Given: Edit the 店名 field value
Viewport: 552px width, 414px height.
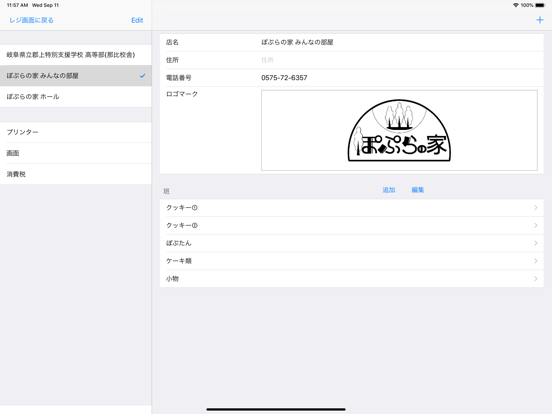Looking at the screenshot, I should coord(399,42).
